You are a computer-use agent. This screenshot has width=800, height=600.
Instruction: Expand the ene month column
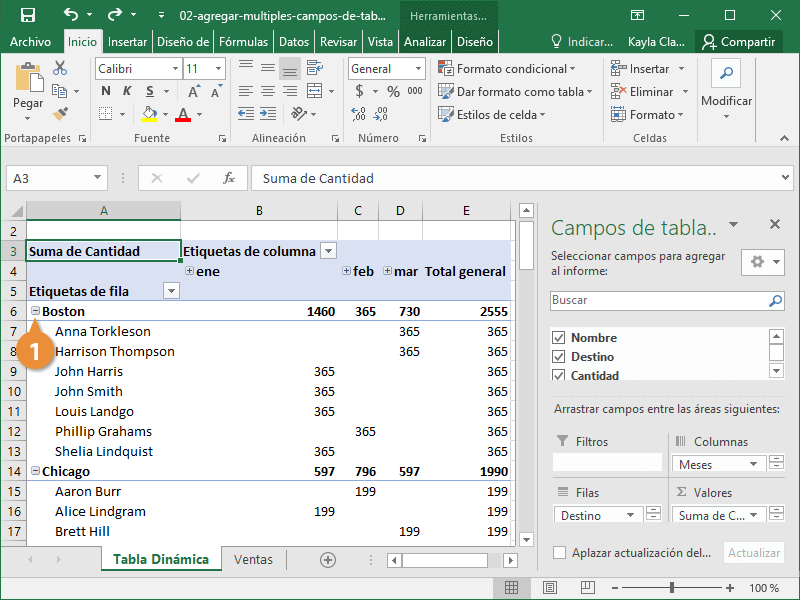pyautogui.click(x=189, y=271)
